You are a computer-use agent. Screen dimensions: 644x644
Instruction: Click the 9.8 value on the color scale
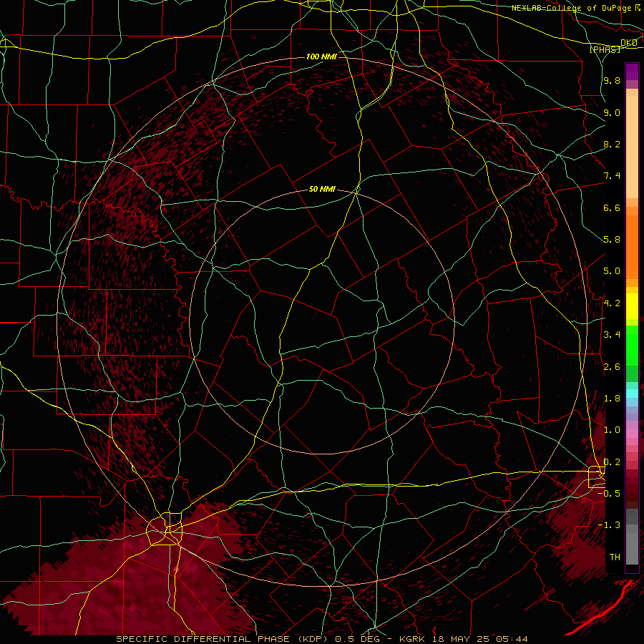(x=612, y=80)
